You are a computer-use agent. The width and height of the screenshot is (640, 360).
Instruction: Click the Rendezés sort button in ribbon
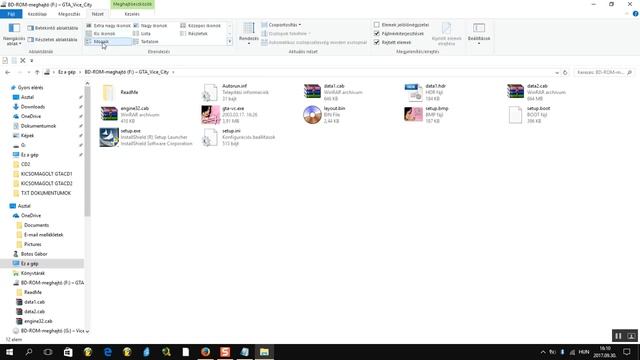click(x=249, y=33)
